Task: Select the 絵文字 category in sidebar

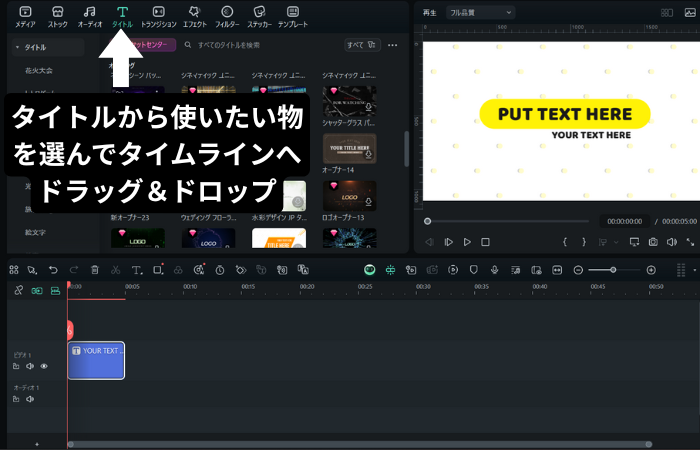Action: coord(35,232)
